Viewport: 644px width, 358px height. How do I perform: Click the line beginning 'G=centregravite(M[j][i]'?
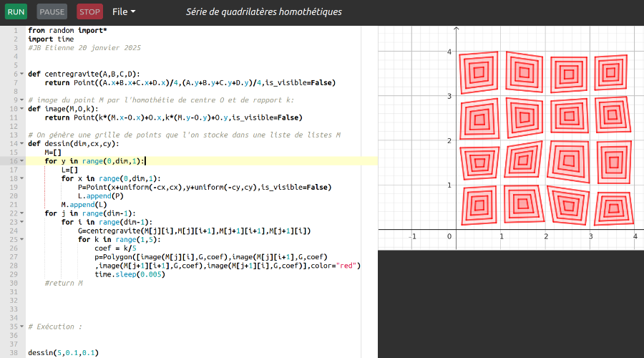click(194, 231)
